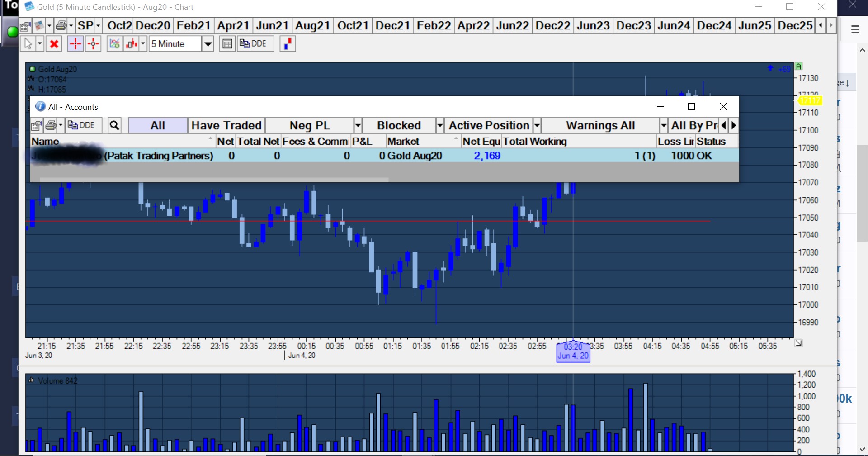Click the magnifier search icon in Accounts
This screenshot has height=456, width=868.
[x=114, y=125]
